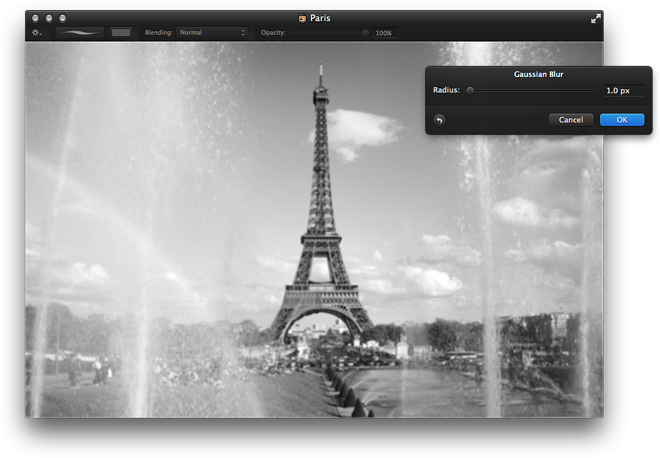Open the brush stroke preset picker
Viewport: 660px width, 458px height.
point(80,32)
